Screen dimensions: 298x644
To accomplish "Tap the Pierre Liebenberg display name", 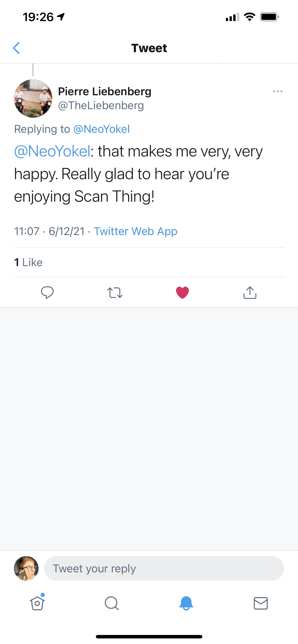I will coord(105,92).
